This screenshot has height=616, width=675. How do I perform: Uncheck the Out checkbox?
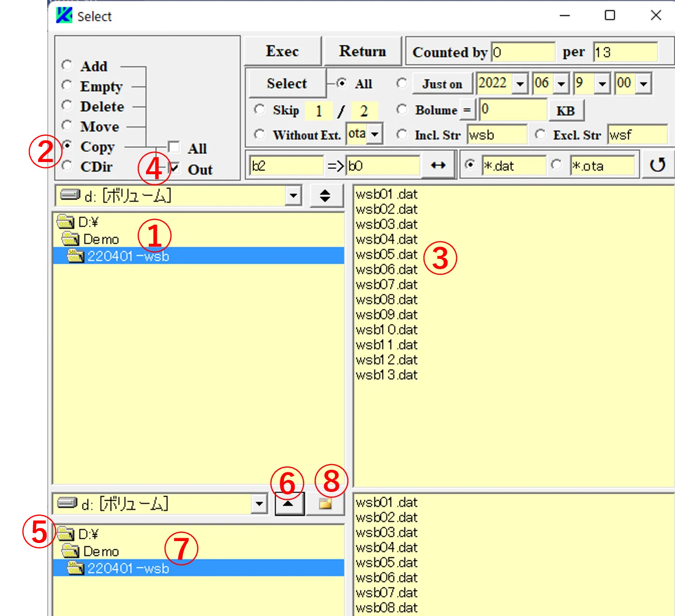pos(174,168)
